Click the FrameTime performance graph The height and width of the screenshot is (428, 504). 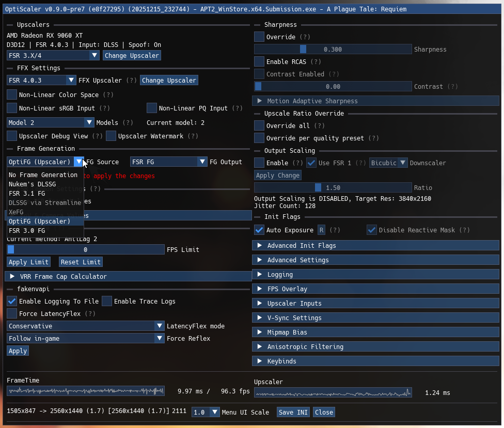tap(85, 391)
